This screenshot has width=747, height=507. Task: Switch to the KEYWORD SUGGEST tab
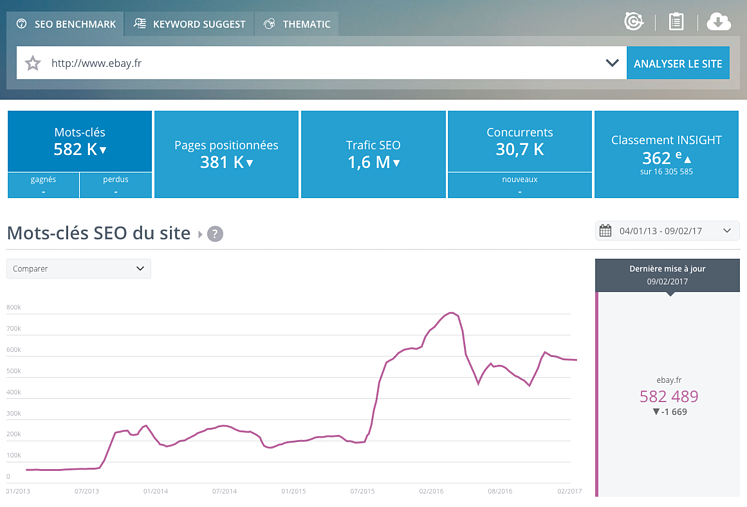click(x=190, y=24)
